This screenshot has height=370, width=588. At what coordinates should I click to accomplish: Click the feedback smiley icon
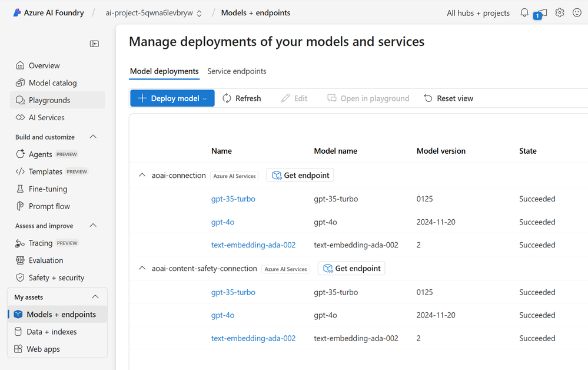(x=577, y=13)
